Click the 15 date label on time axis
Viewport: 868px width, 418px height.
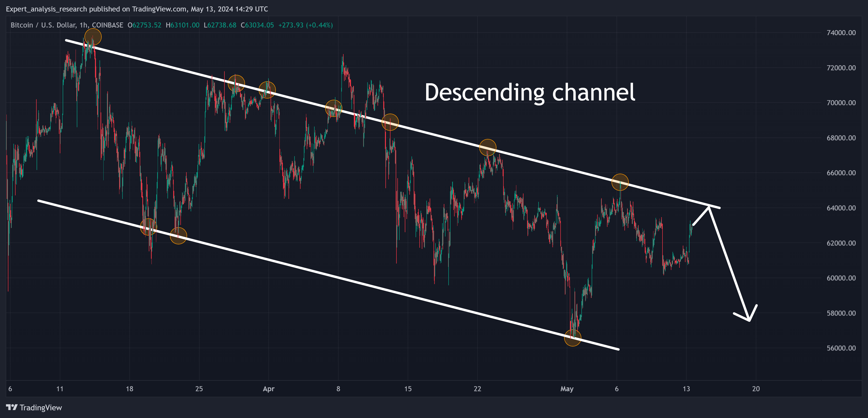pos(408,389)
